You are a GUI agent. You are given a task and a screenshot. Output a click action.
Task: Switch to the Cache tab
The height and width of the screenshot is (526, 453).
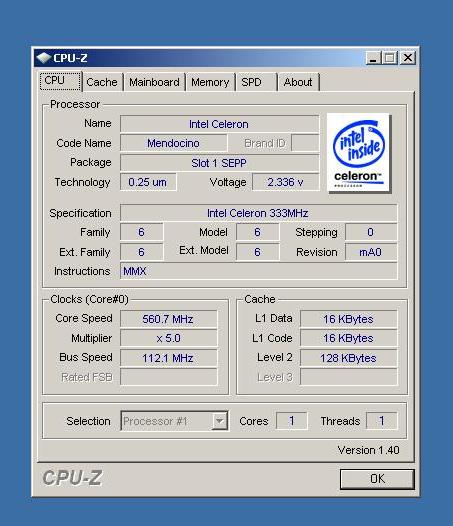pyautogui.click(x=102, y=82)
